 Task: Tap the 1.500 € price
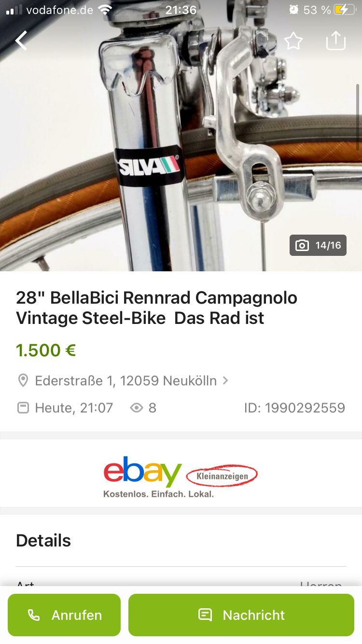pyautogui.click(x=46, y=350)
